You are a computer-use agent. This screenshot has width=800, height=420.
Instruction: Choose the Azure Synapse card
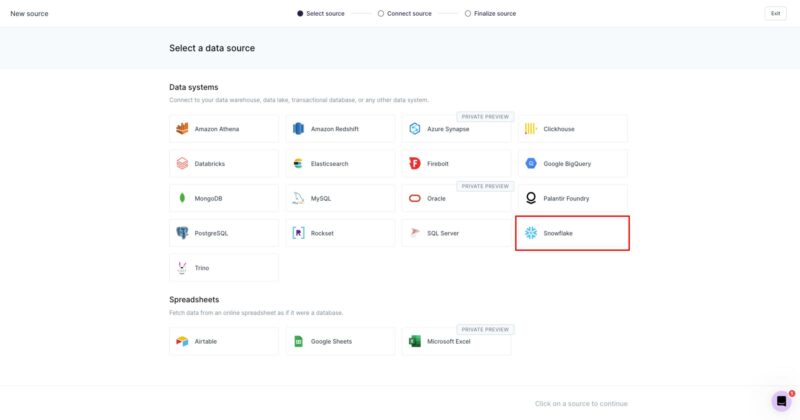[x=456, y=129]
